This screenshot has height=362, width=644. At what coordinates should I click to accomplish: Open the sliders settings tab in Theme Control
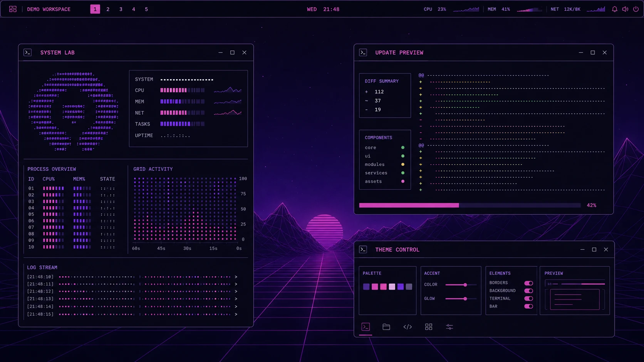pos(449,327)
